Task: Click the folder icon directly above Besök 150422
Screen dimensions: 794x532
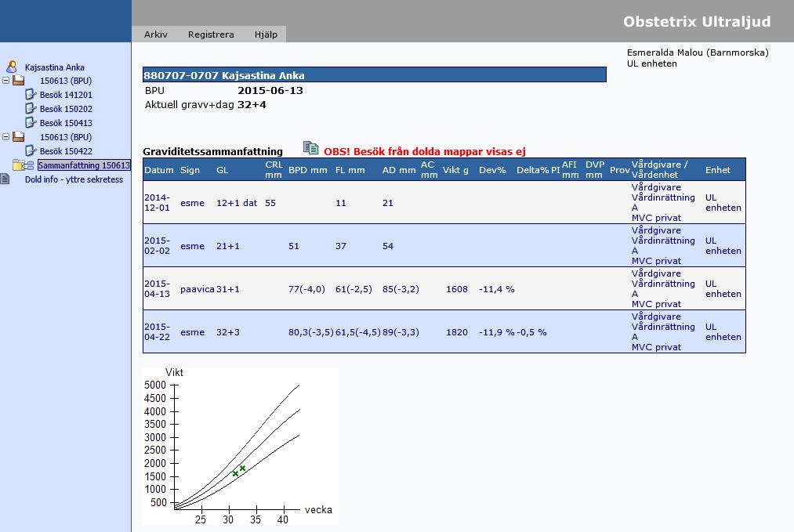Action: tap(19, 136)
